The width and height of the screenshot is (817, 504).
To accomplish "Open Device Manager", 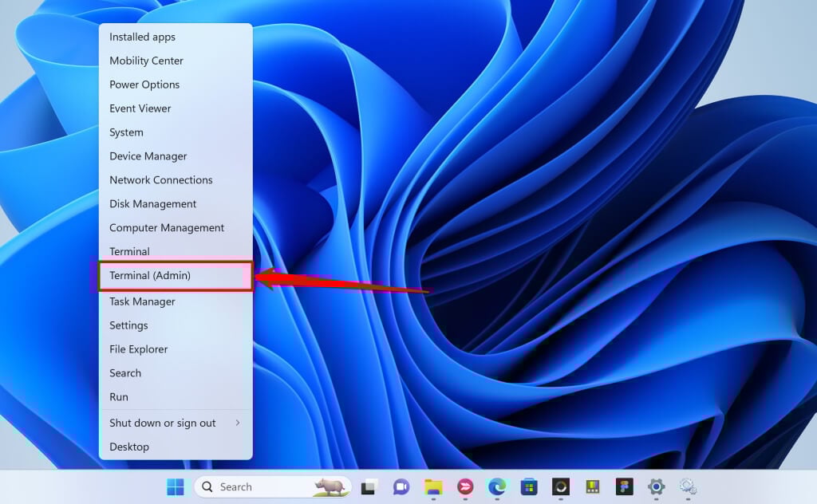I will (176, 156).
